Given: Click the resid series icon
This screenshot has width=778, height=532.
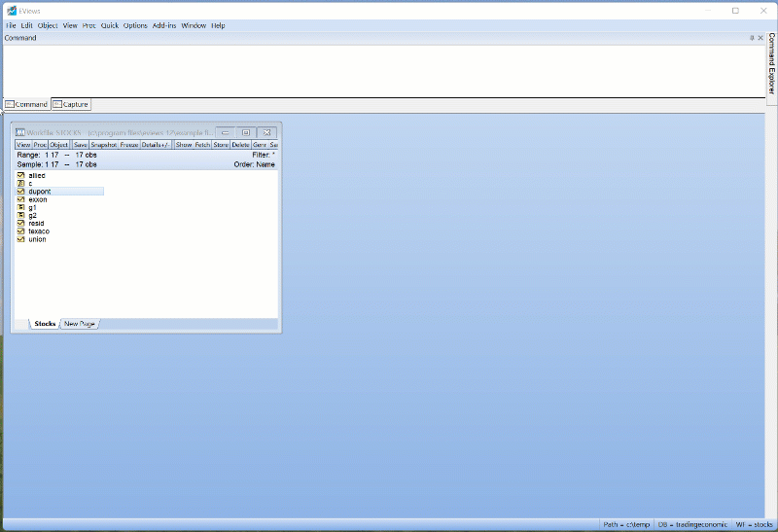Looking at the screenshot, I should coord(20,223).
